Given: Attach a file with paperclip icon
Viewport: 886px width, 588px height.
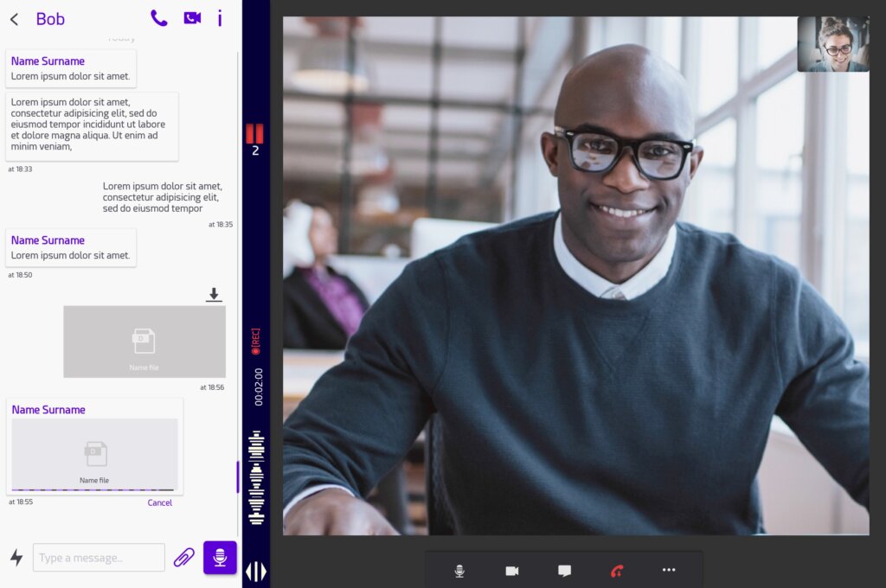Looking at the screenshot, I should tap(183, 558).
